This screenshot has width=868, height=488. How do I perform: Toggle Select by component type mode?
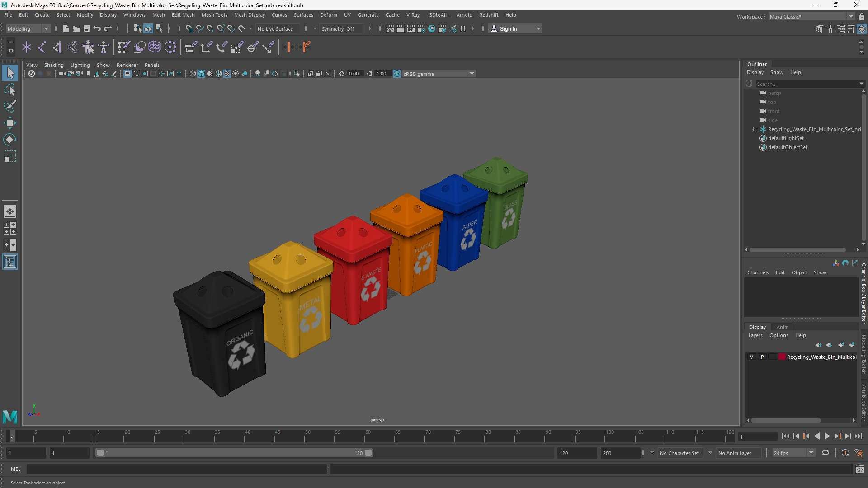[x=159, y=28]
